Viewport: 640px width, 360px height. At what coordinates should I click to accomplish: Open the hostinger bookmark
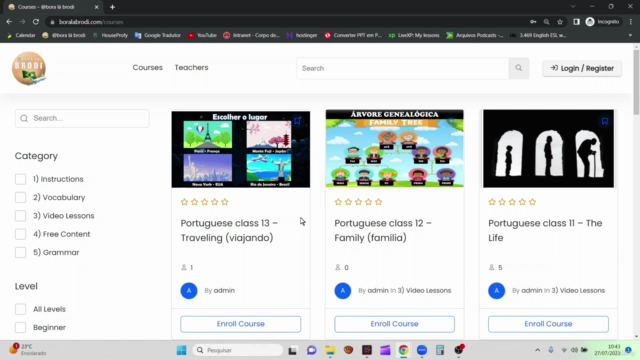pos(302,35)
